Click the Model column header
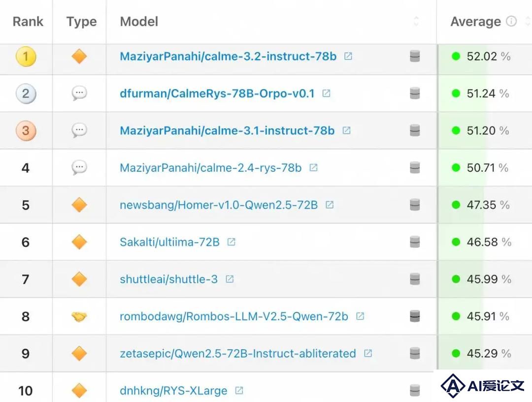The height and width of the screenshot is (402, 532). point(139,22)
